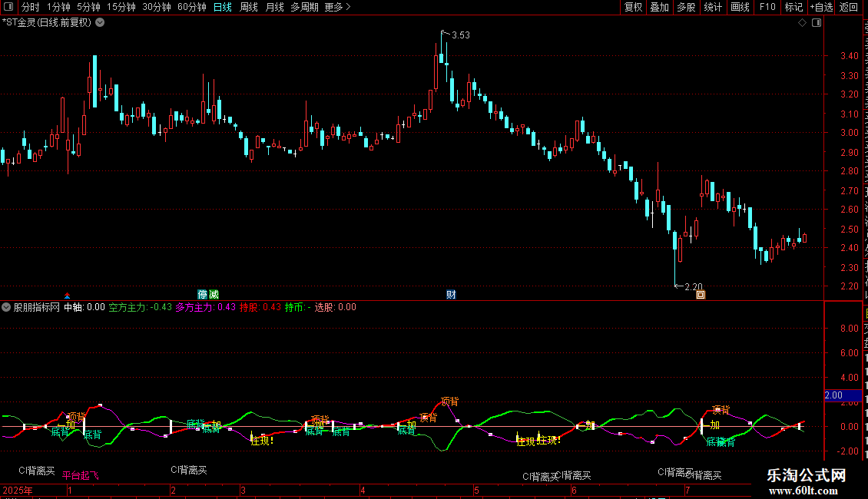This screenshot has height=499, width=868.
Task: Click the 统计 statistics button
Action: click(712, 7)
